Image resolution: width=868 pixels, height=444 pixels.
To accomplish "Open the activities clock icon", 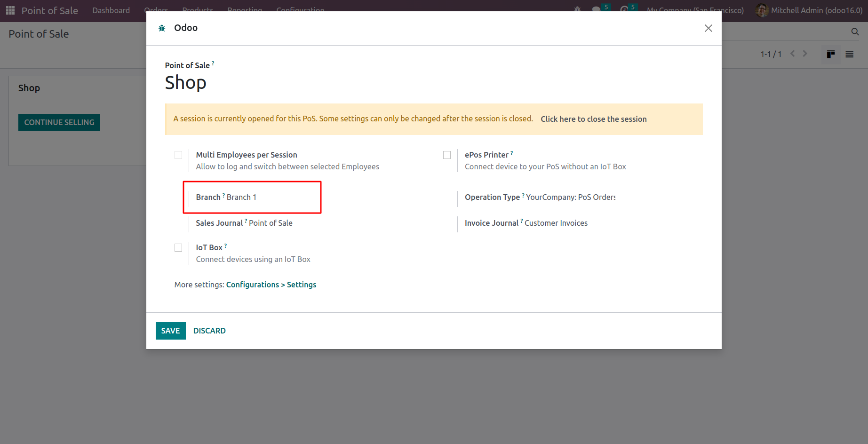I will click(624, 9).
